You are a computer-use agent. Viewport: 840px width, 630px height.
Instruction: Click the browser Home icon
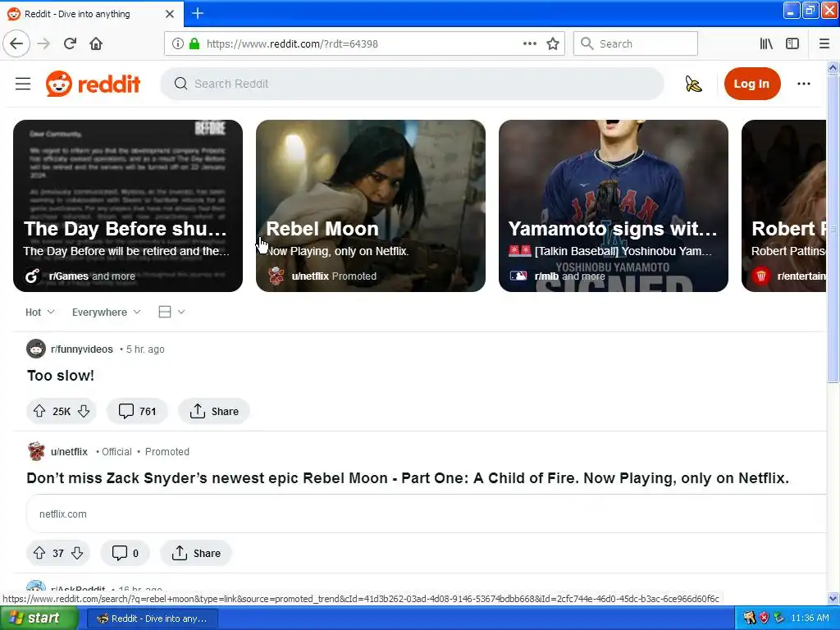point(96,43)
